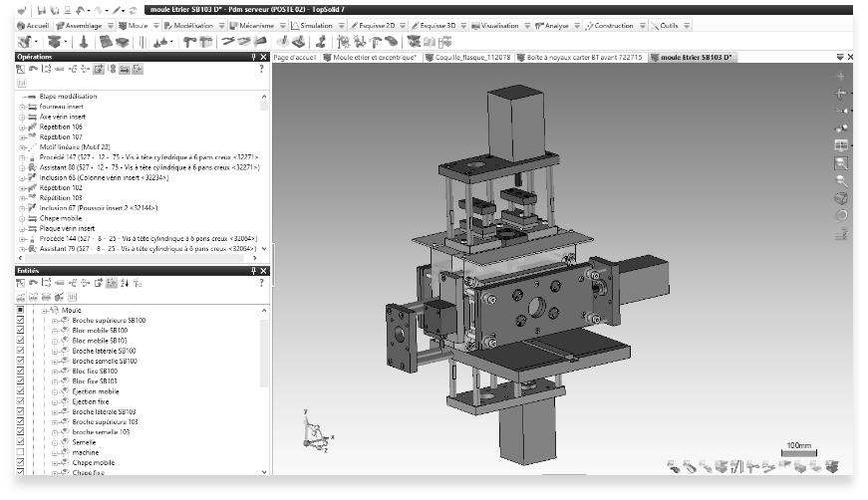This screenshot has height=500, width=868.
Task: Open dropdown arrow next to Modélisation tab
Action: (x=222, y=26)
